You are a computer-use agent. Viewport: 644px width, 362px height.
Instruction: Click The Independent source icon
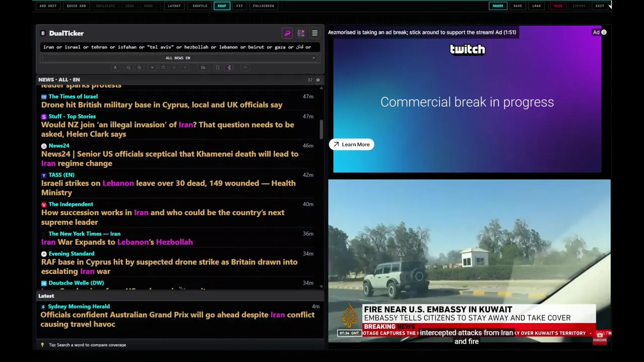[x=44, y=205]
